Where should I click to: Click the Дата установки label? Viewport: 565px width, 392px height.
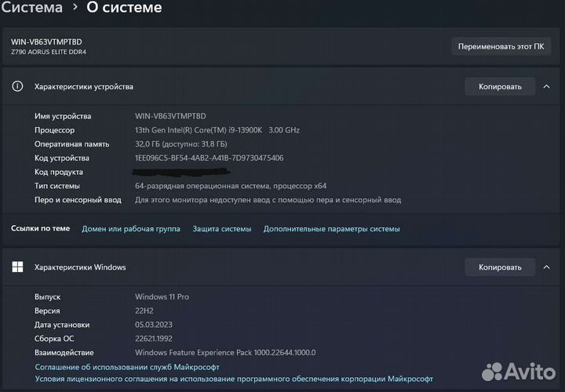coord(62,325)
